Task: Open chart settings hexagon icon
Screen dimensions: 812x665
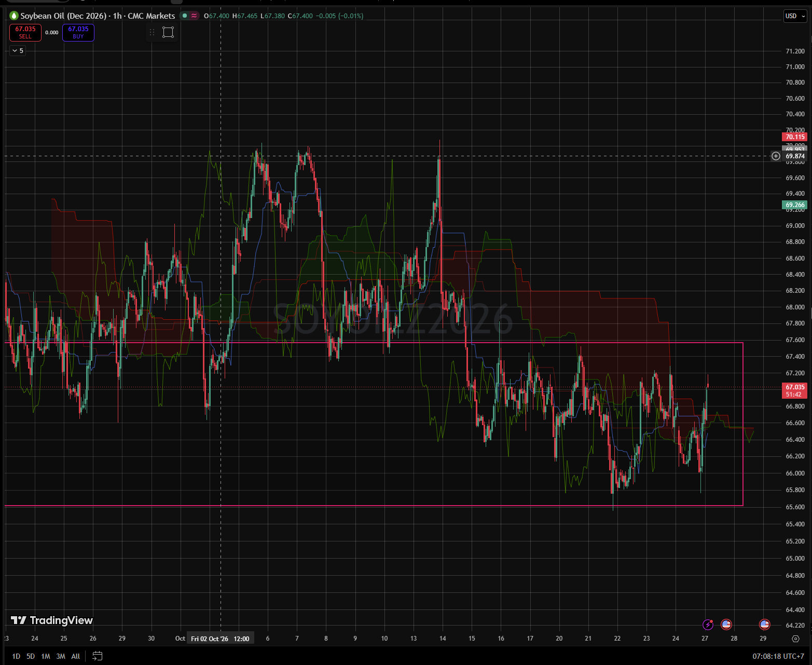Action: (795, 639)
